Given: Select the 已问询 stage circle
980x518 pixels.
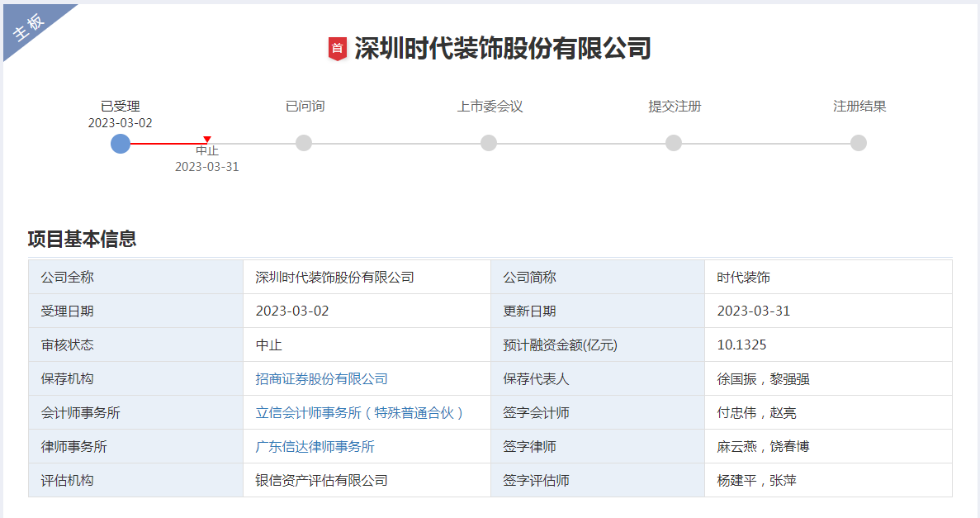Looking at the screenshot, I should tap(304, 143).
